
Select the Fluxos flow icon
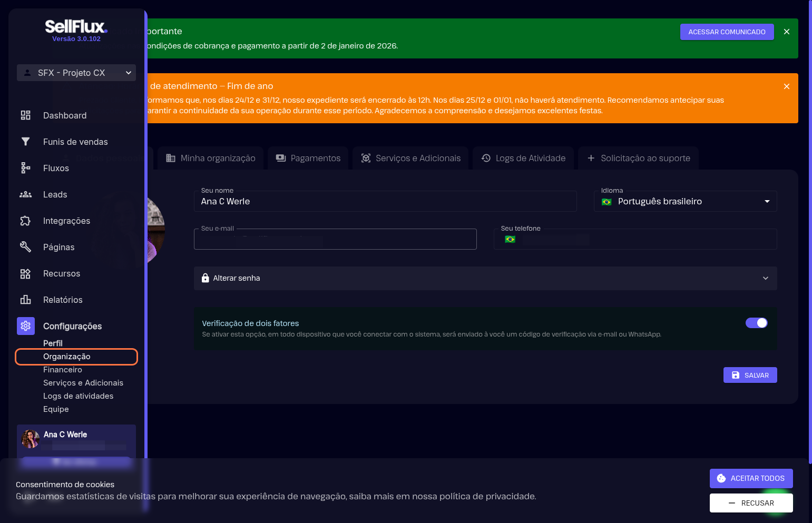[25, 168]
